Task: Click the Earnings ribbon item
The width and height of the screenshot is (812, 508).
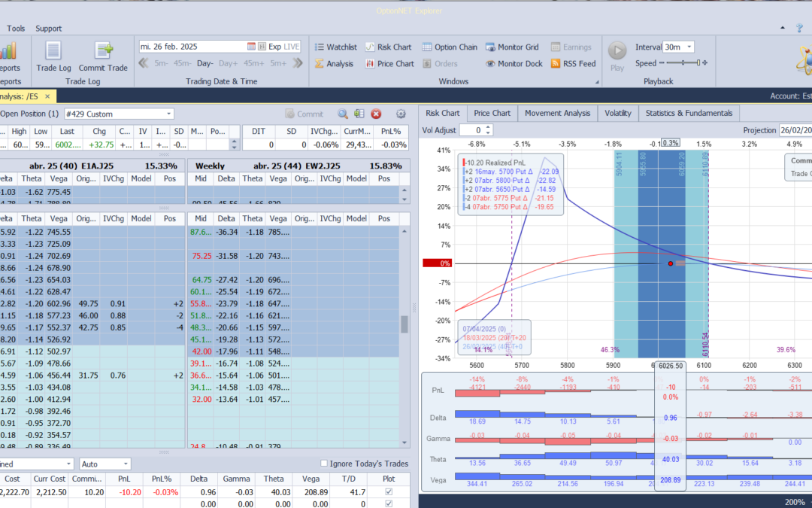Action: (x=571, y=47)
